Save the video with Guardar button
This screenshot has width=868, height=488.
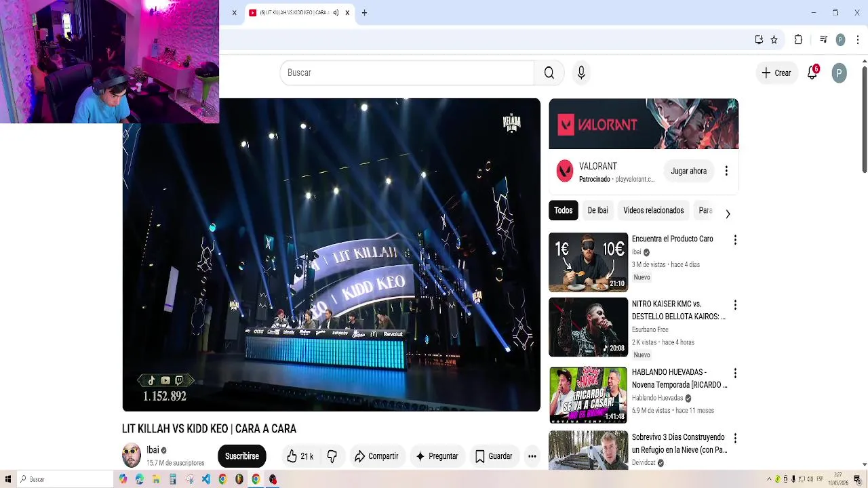click(x=494, y=456)
